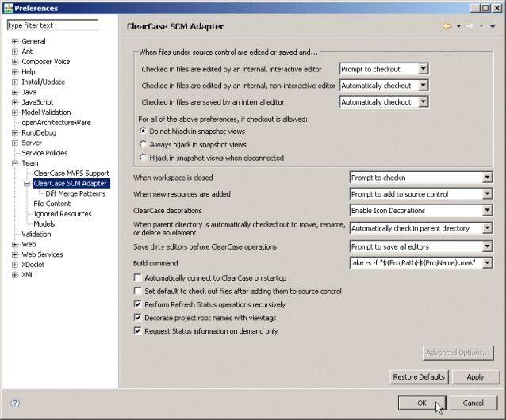Focus the type filter text field

coord(52,25)
